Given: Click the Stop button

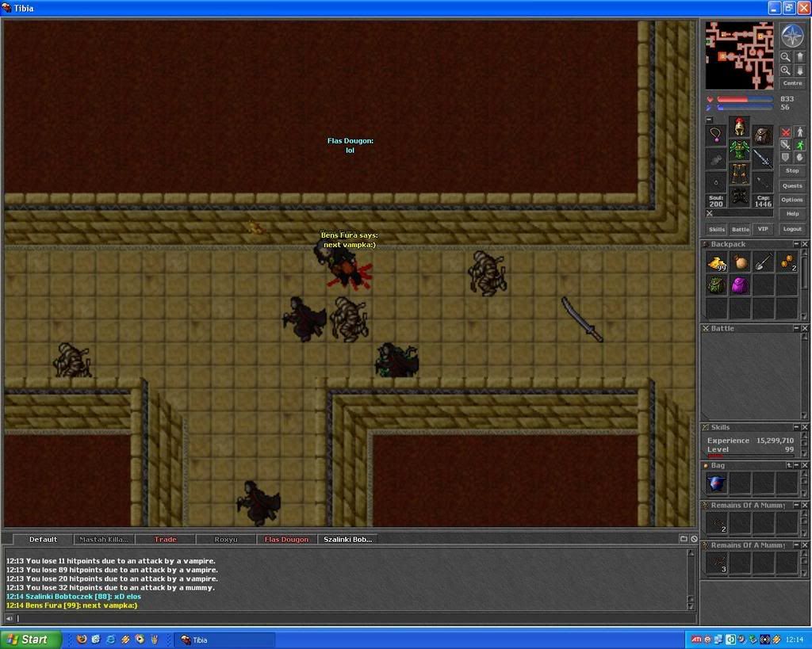Looking at the screenshot, I should tap(792, 171).
